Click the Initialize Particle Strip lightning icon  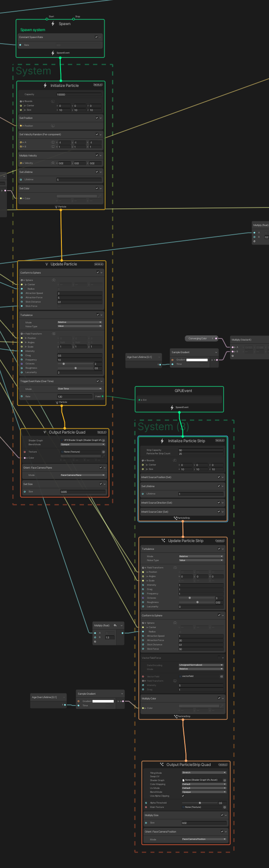pos(162,441)
